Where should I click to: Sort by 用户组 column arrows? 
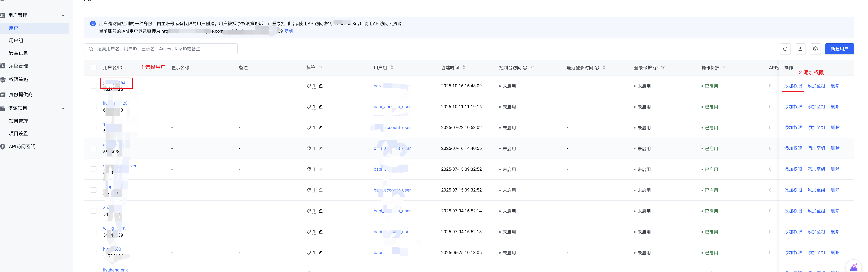[x=392, y=68]
